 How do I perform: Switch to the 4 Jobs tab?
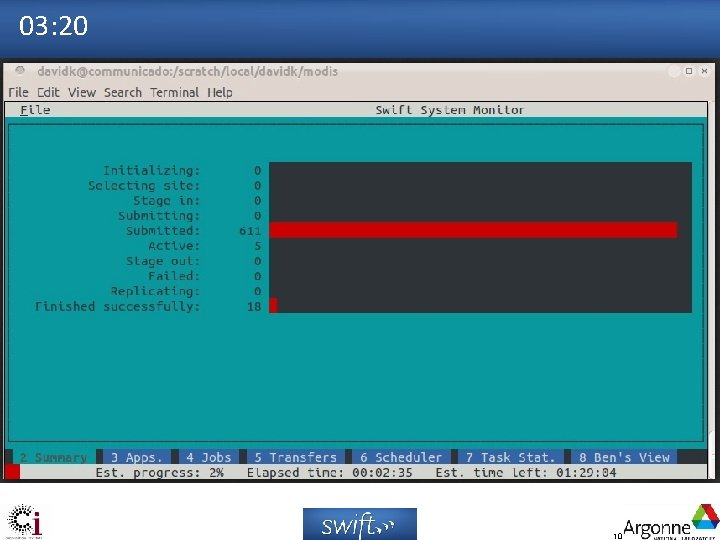tap(208, 457)
